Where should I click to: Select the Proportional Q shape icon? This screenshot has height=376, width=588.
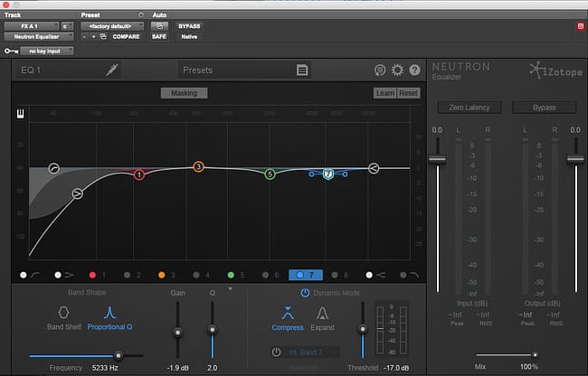point(109,313)
